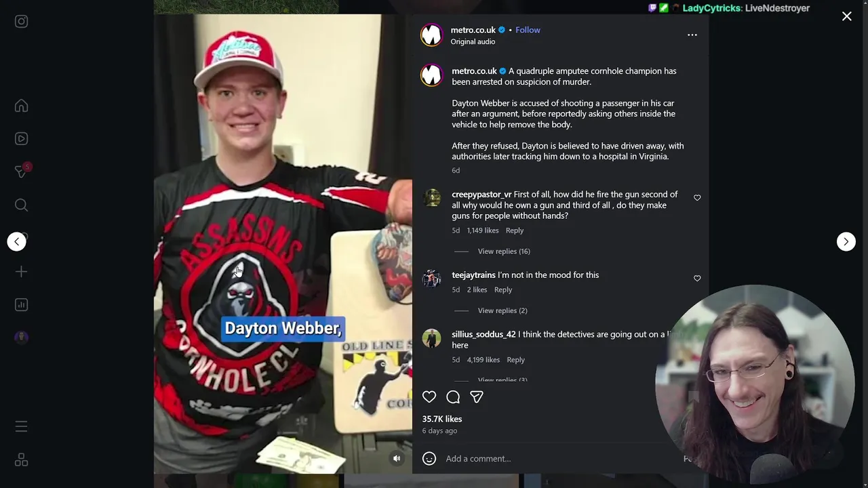Follow metro.co.uk account
This screenshot has height=488, width=868.
tap(528, 30)
